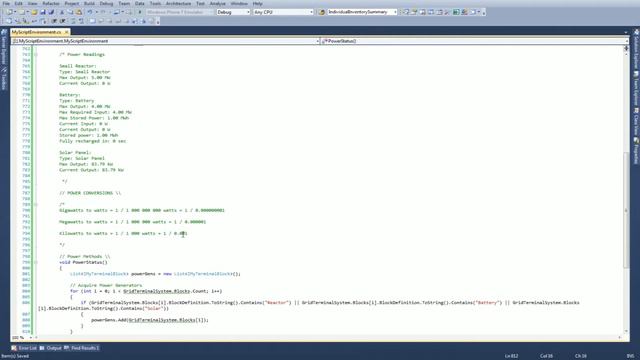Open the Output panel tab

51,348
